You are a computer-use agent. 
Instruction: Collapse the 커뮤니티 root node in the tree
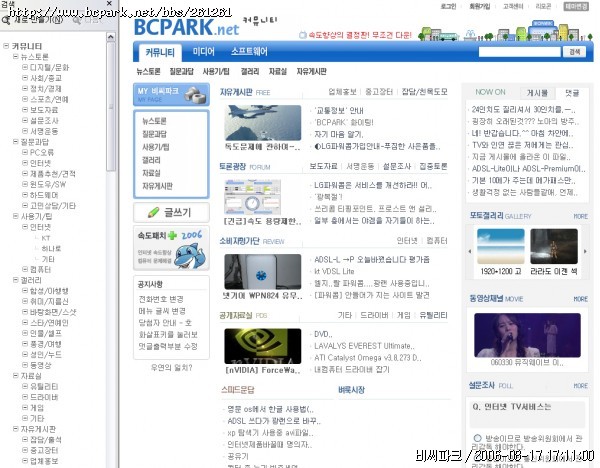tap(6, 46)
